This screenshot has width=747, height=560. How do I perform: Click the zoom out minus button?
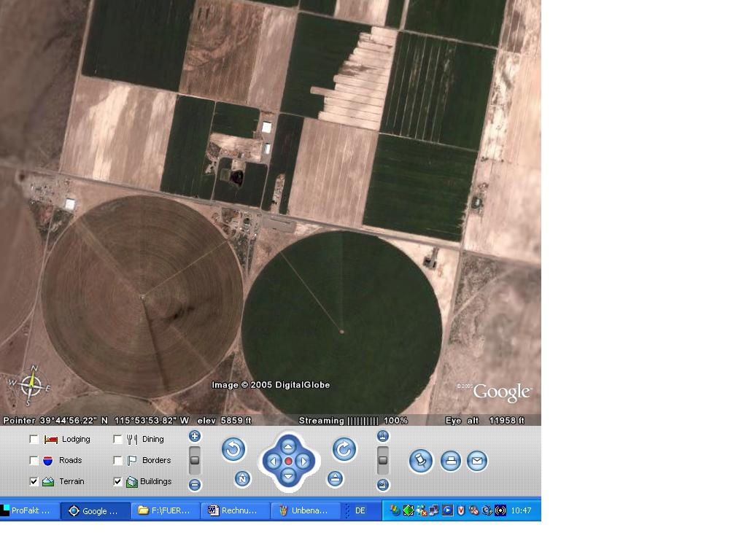[x=195, y=485]
